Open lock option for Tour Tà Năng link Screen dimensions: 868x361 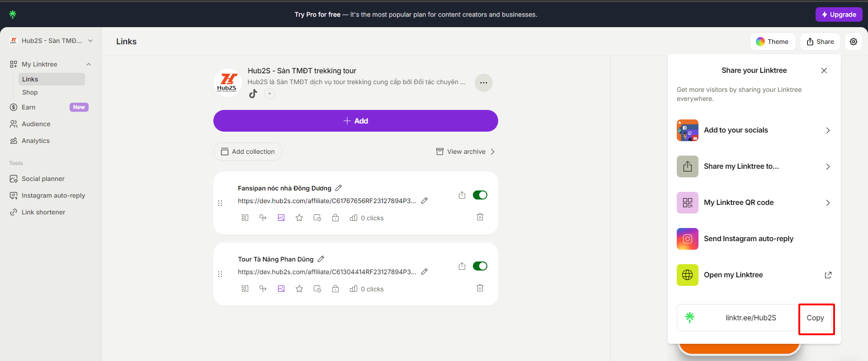pyautogui.click(x=335, y=289)
